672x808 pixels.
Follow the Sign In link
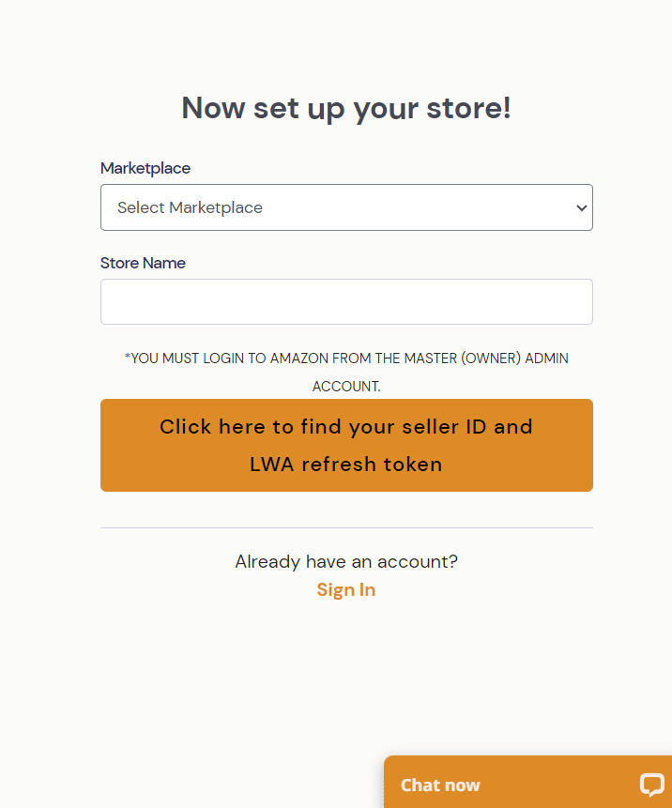coord(345,589)
